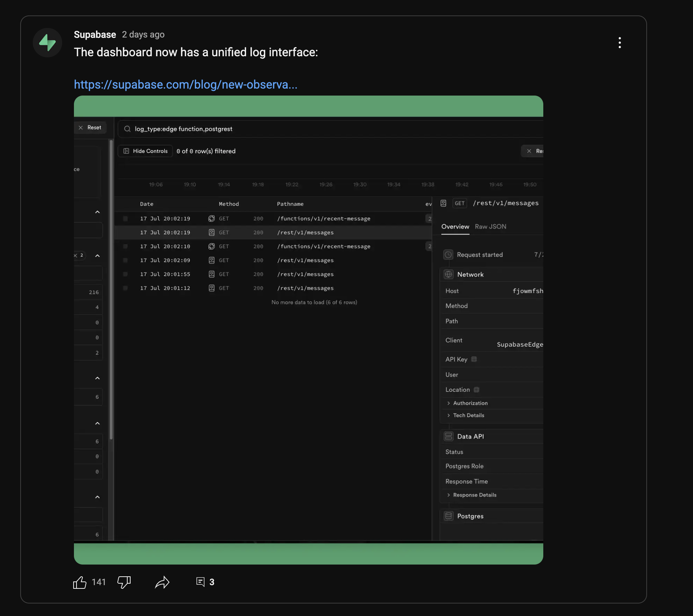Click the GET method badge in detail header
Image resolution: width=693 pixels, height=616 pixels.
460,203
